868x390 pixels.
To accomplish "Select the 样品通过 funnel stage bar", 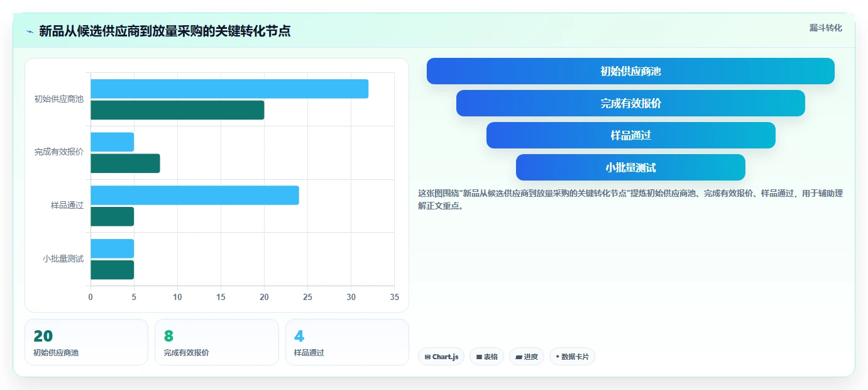I will pos(630,135).
